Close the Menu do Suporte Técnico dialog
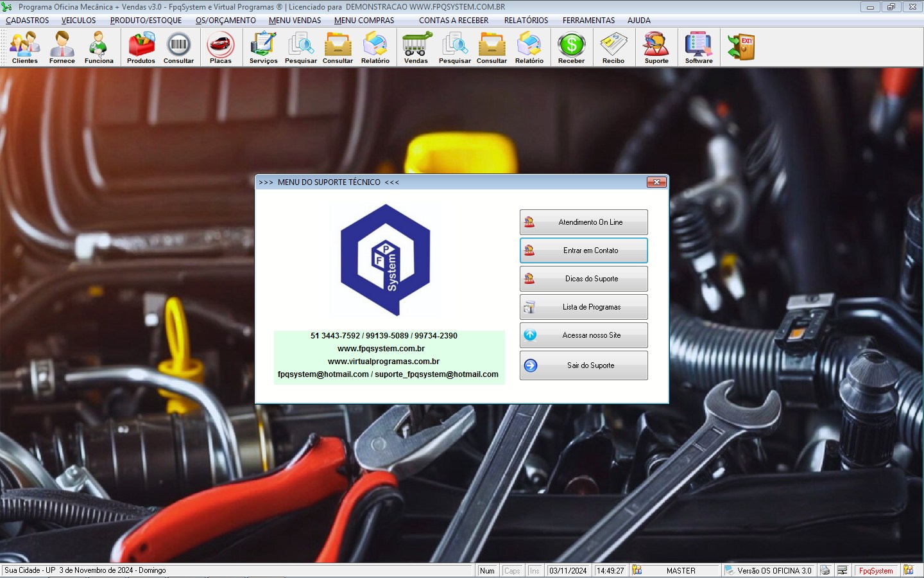Image resolution: width=924 pixels, height=578 pixels. (656, 182)
